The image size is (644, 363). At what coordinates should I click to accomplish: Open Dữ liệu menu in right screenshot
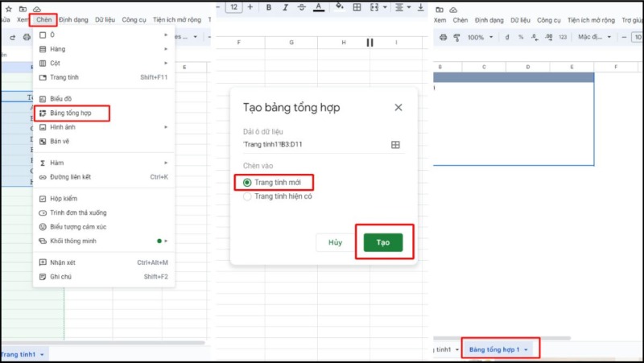coord(520,20)
